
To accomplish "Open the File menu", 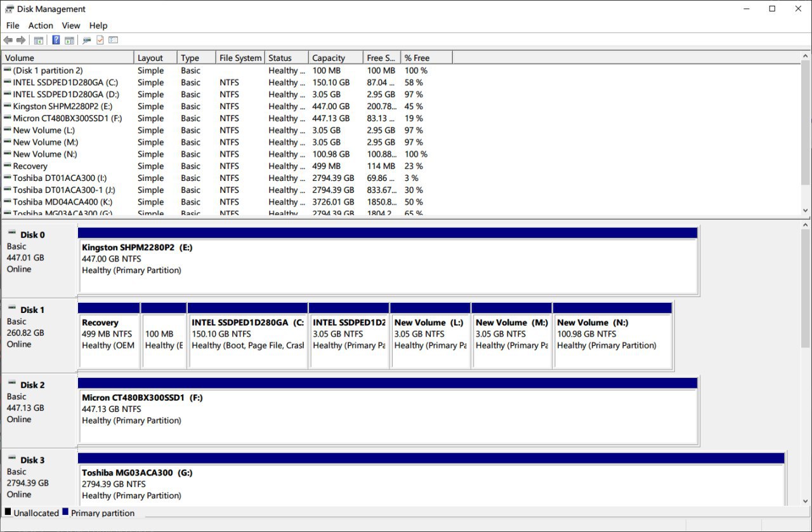I will 13,25.
